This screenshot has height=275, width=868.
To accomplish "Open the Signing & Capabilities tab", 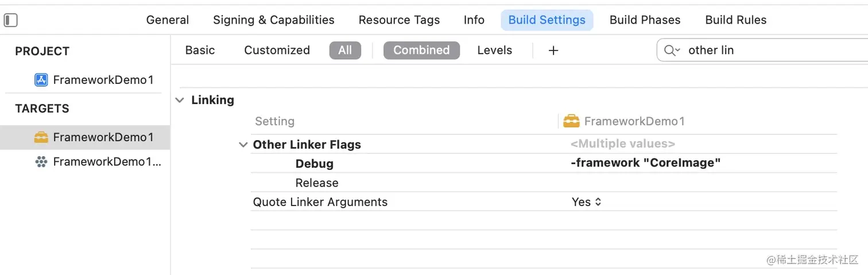I will [x=273, y=20].
